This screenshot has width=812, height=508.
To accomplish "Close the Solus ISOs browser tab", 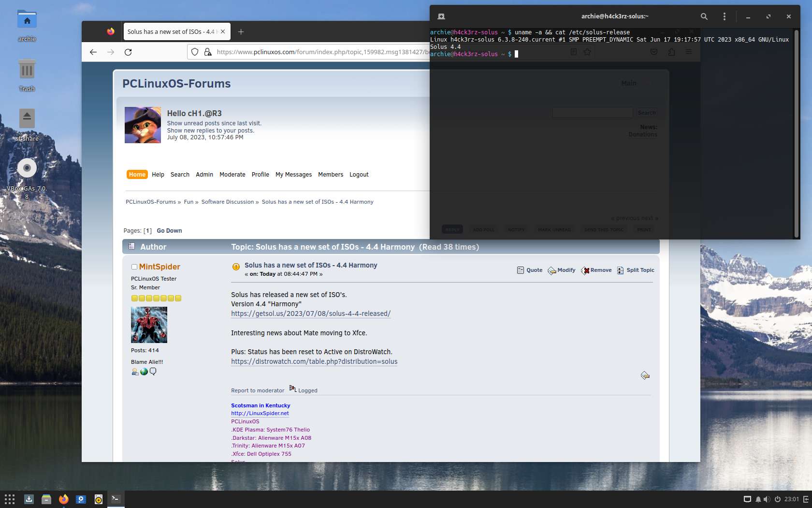I will [x=223, y=31].
